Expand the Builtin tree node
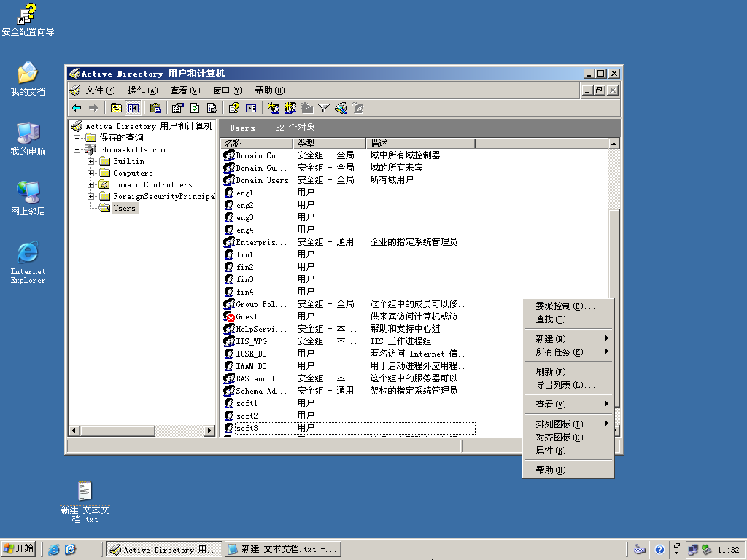This screenshot has width=747, height=560. pyautogui.click(x=90, y=161)
